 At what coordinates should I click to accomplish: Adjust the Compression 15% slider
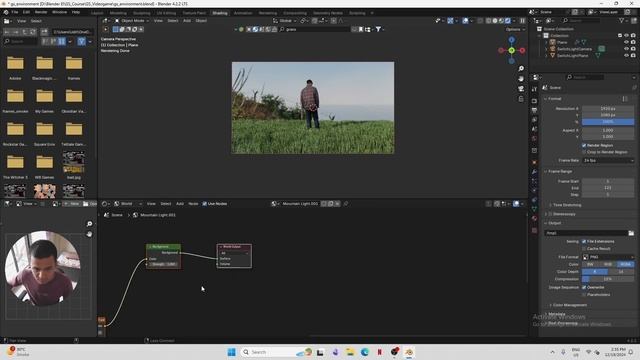[x=608, y=279]
